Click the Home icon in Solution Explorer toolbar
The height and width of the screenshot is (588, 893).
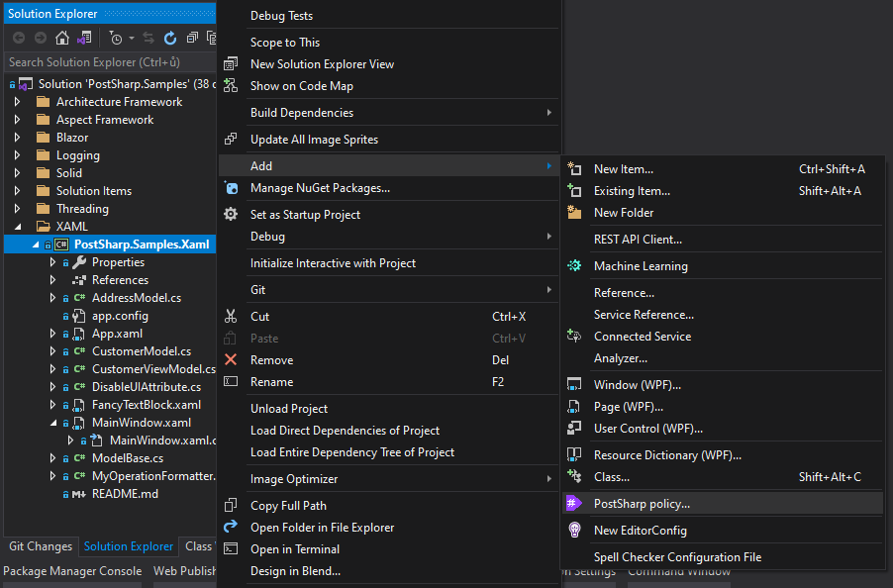coord(62,39)
